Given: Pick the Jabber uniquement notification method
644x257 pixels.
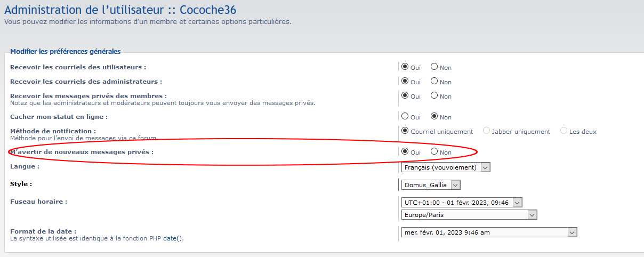Looking at the screenshot, I should pos(486,131).
